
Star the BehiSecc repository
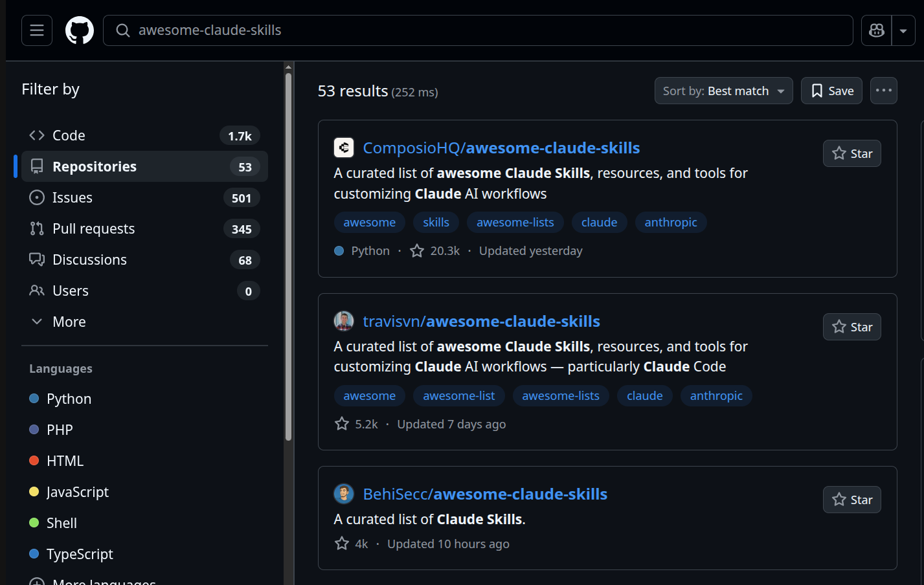coord(851,500)
